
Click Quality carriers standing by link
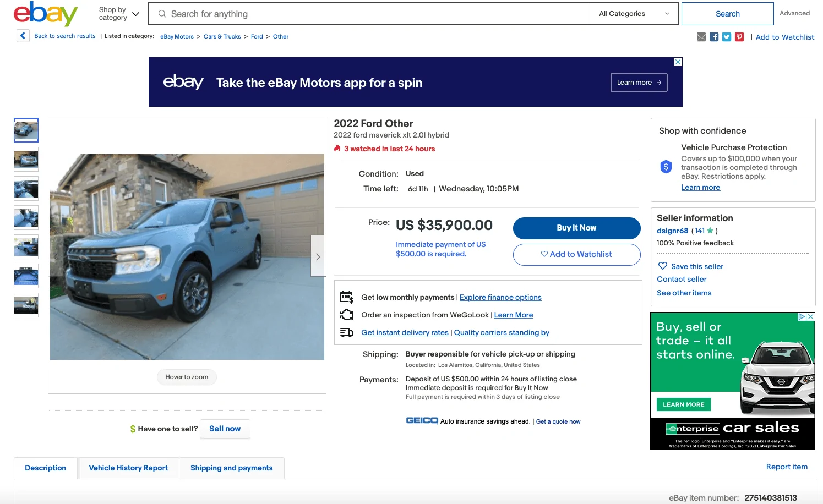(x=502, y=333)
